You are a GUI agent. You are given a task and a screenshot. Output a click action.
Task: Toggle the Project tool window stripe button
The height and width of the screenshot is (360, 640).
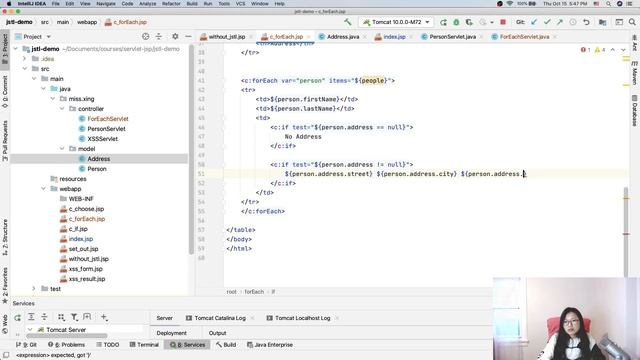5,49
